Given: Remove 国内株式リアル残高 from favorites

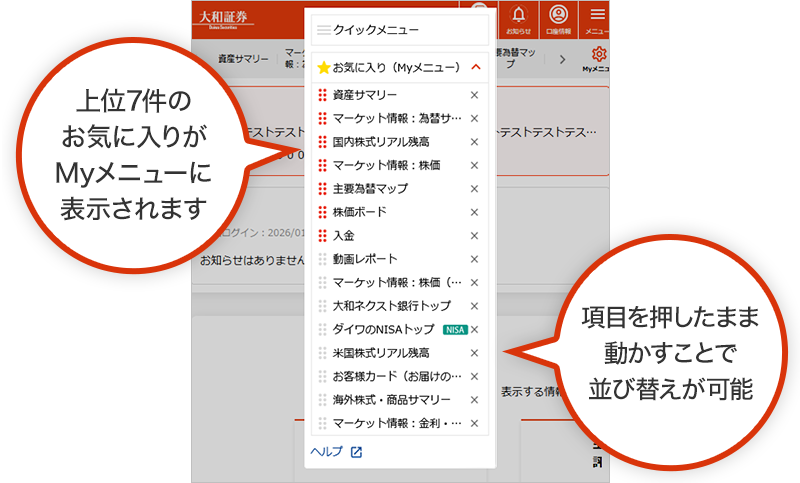Looking at the screenshot, I should click(x=474, y=142).
